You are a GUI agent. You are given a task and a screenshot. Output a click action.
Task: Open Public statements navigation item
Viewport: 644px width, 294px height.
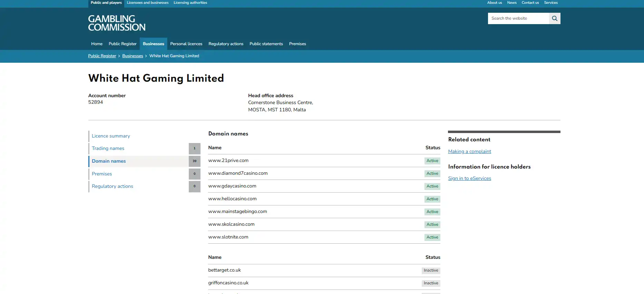[x=266, y=44]
